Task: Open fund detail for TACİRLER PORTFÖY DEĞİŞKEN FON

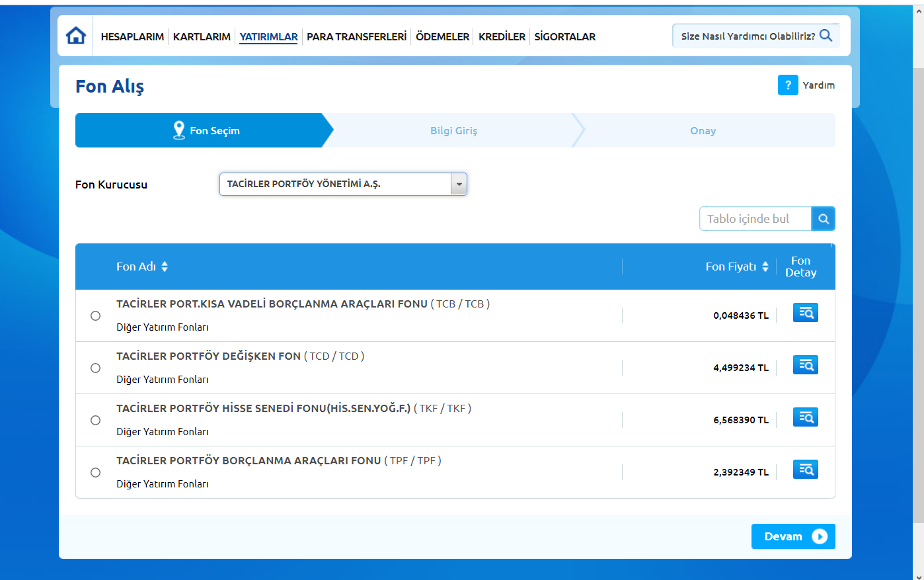Action: [x=806, y=365]
